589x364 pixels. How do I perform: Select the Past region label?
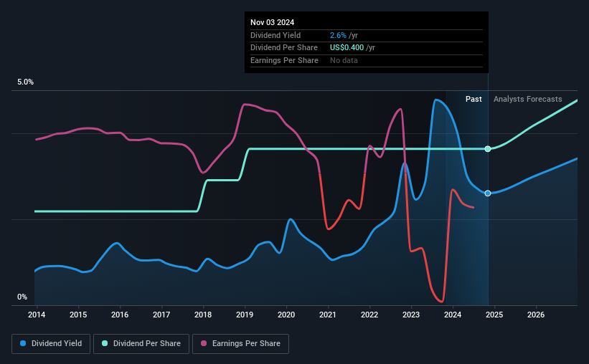473,99
